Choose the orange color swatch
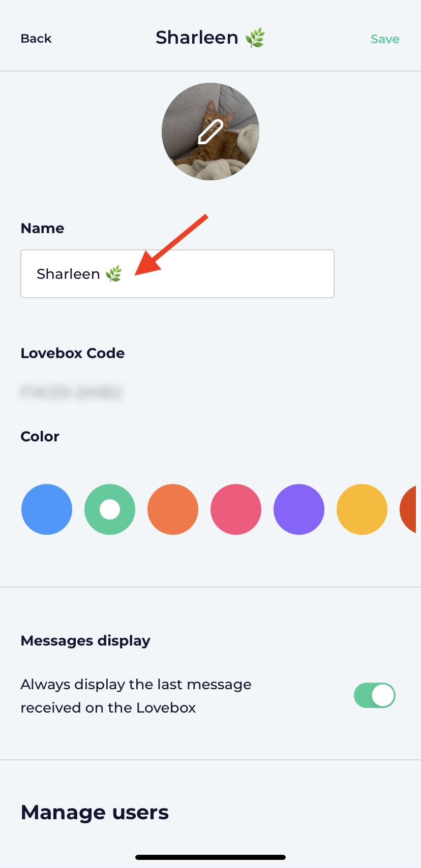This screenshot has width=421, height=868. 173,509
